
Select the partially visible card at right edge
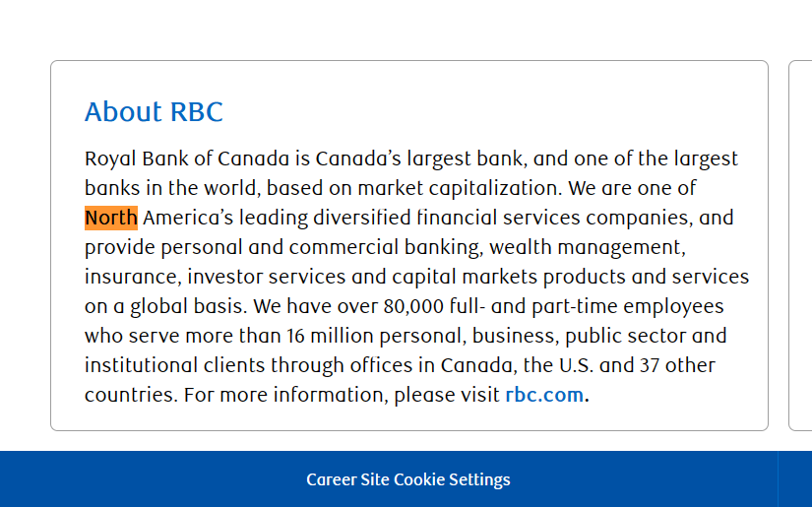(800, 245)
